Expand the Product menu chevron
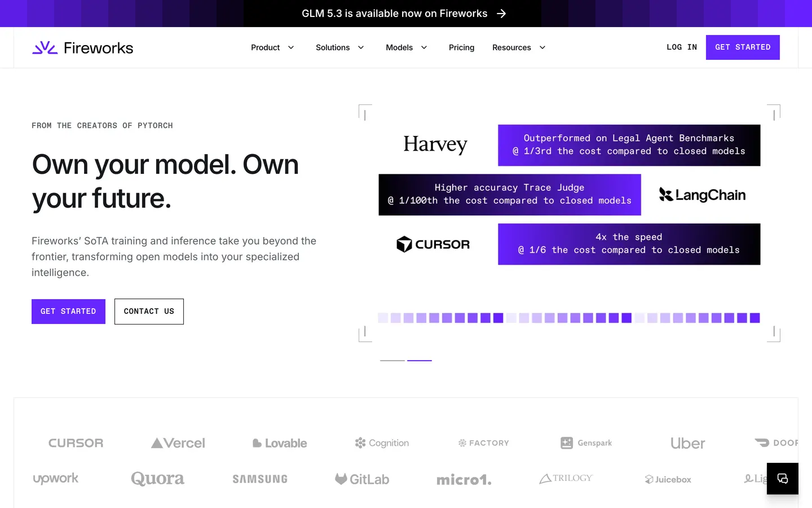The width and height of the screenshot is (812, 508). tap(291, 47)
